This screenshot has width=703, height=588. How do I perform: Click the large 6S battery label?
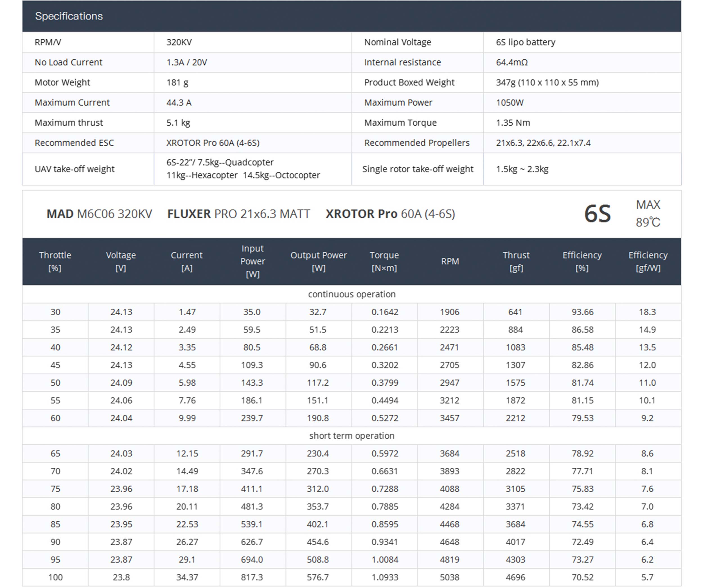click(x=597, y=214)
